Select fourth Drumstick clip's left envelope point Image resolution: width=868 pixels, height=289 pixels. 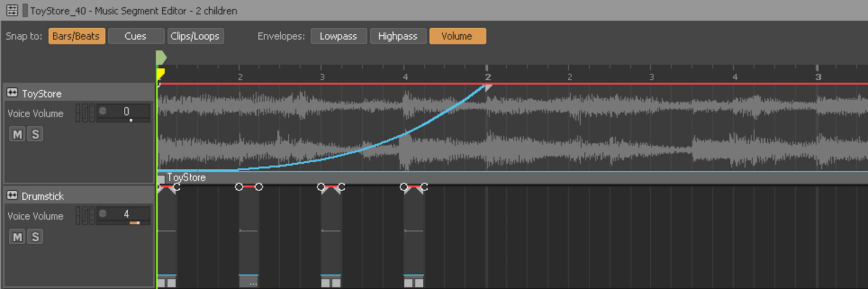(x=404, y=187)
